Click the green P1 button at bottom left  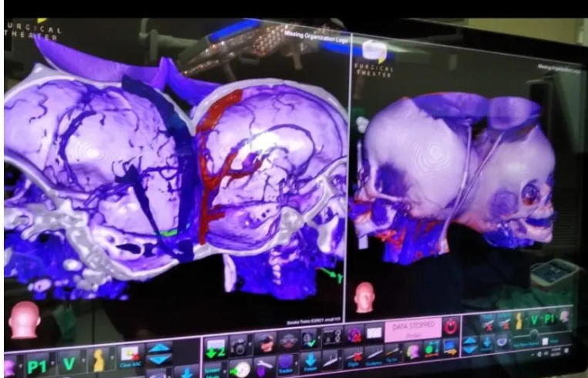(37, 366)
